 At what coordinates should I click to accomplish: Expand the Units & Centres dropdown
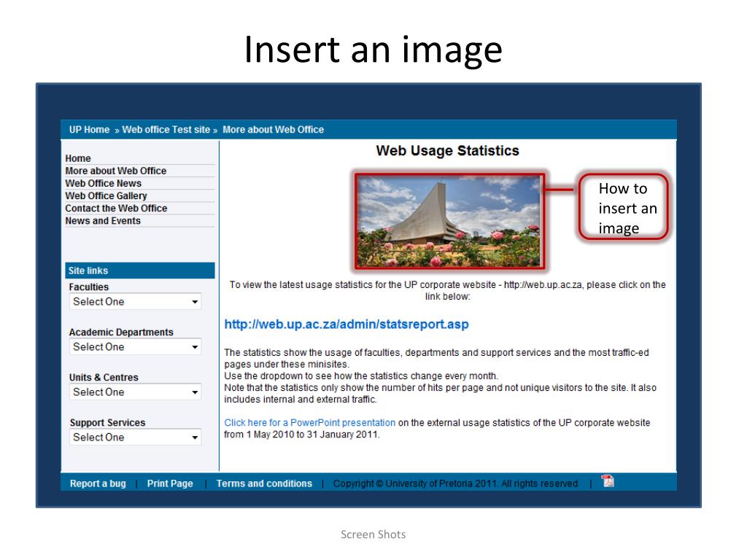tap(135, 392)
